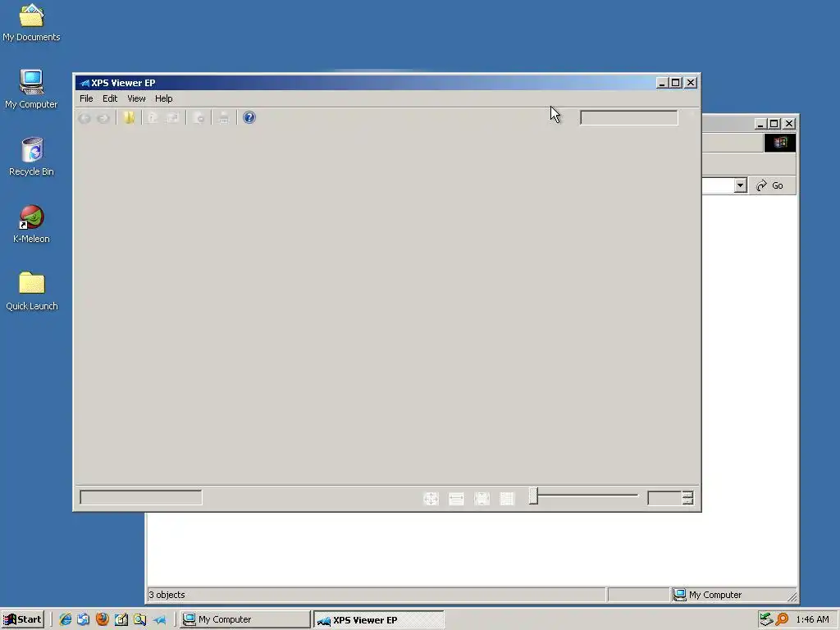Minimize the XPS Viewer EP window
Image resolution: width=840 pixels, height=630 pixels.
[662, 83]
